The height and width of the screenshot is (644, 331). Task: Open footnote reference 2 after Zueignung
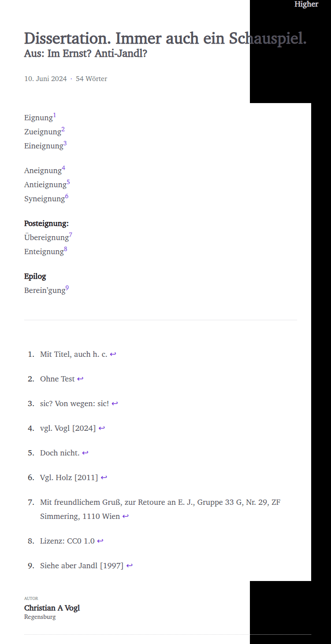(x=63, y=130)
